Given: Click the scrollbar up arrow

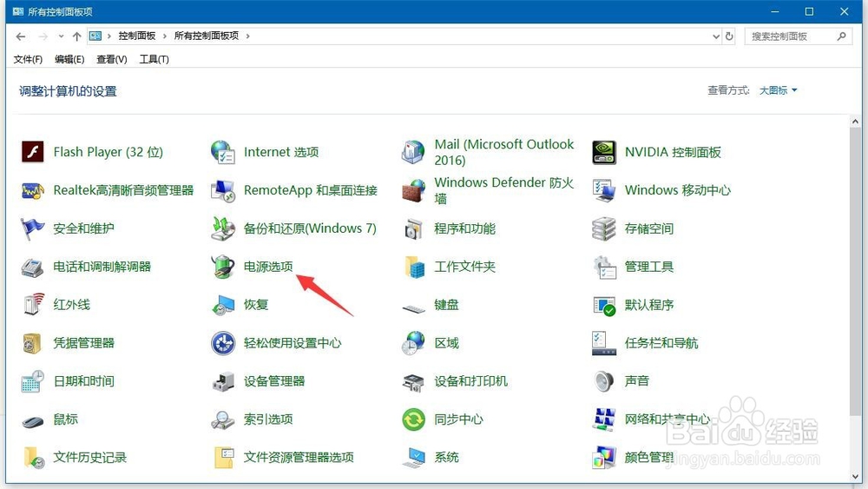Looking at the screenshot, I should point(856,122).
